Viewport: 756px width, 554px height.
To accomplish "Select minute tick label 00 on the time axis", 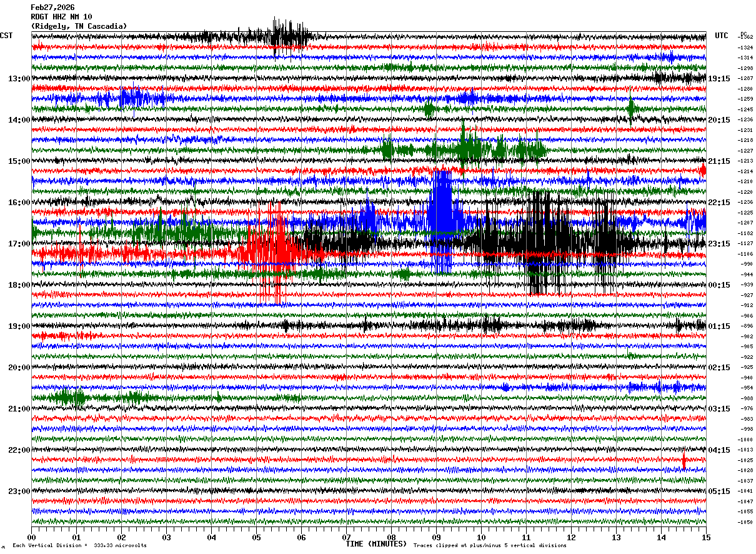I will pos(31,537).
